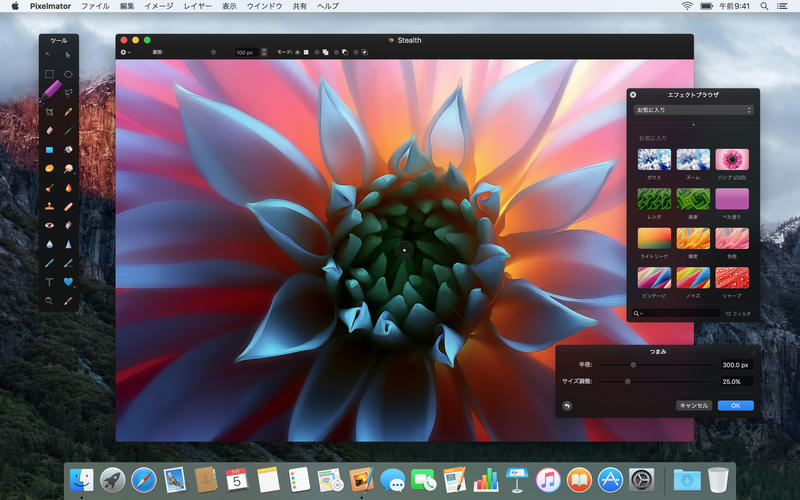Choose the ガウス effect thumbnail
Image resolution: width=800 pixels, height=500 pixels.
[x=654, y=159]
